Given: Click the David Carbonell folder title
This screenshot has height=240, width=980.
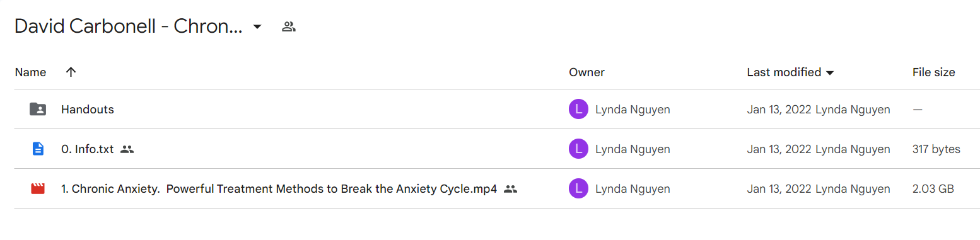Looking at the screenshot, I should [x=129, y=27].
